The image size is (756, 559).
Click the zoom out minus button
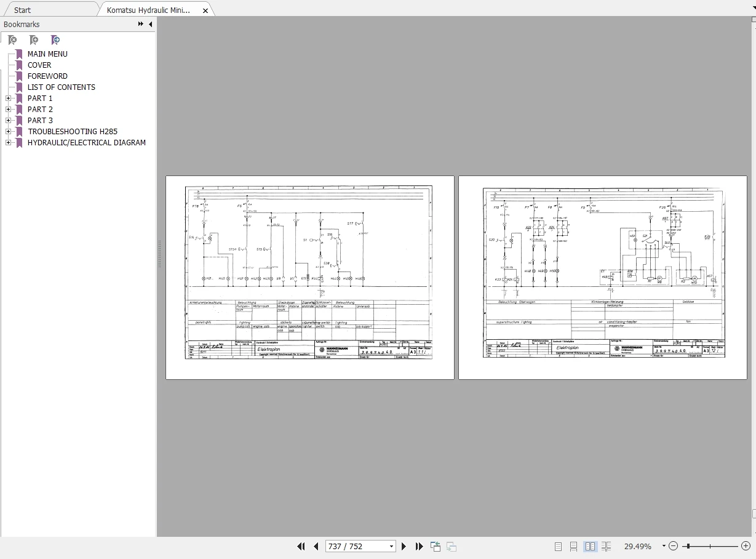(673, 546)
